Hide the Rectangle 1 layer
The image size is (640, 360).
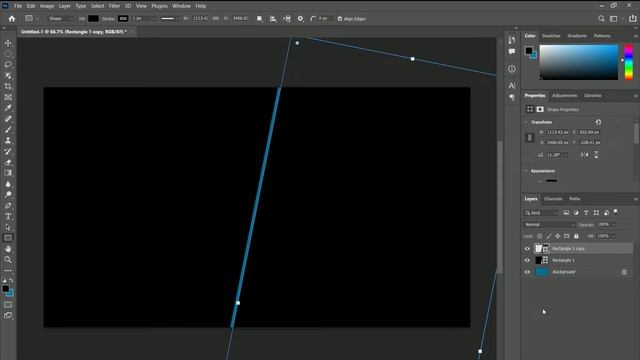pyautogui.click(x=527, y=260)
